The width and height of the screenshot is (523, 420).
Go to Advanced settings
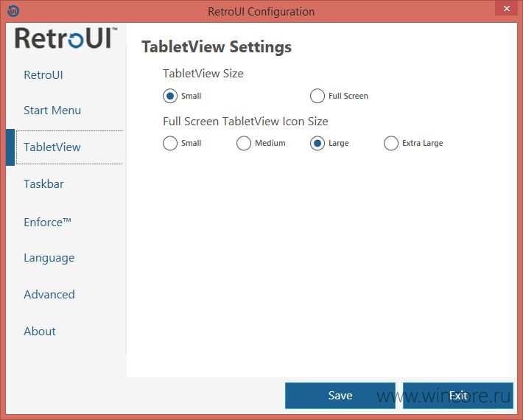49,295
